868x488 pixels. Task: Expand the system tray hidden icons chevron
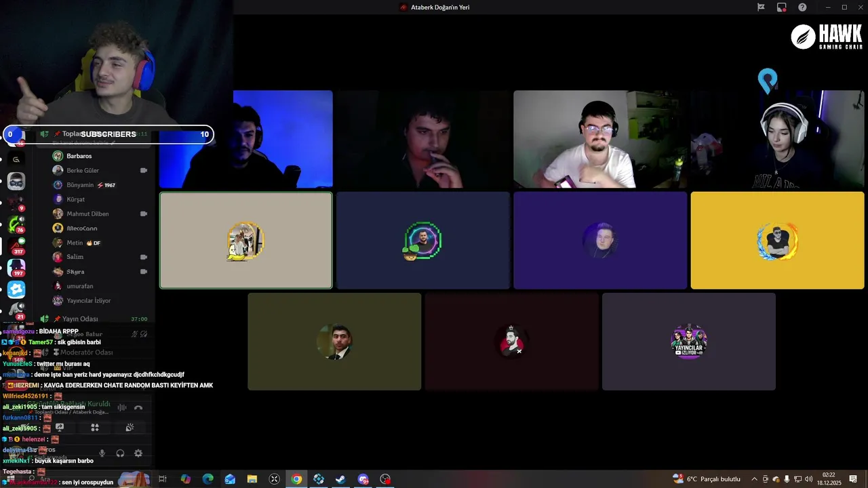(x=754, y=479)
